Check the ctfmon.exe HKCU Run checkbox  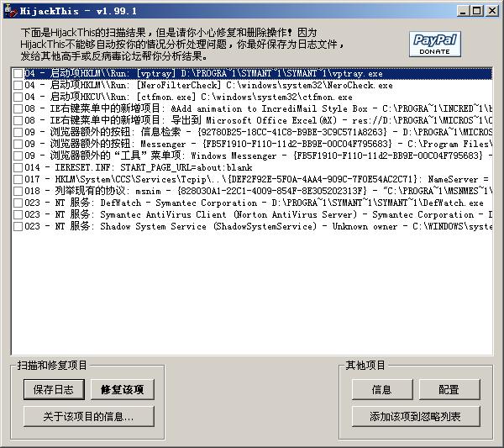click(x=18, y=98)
